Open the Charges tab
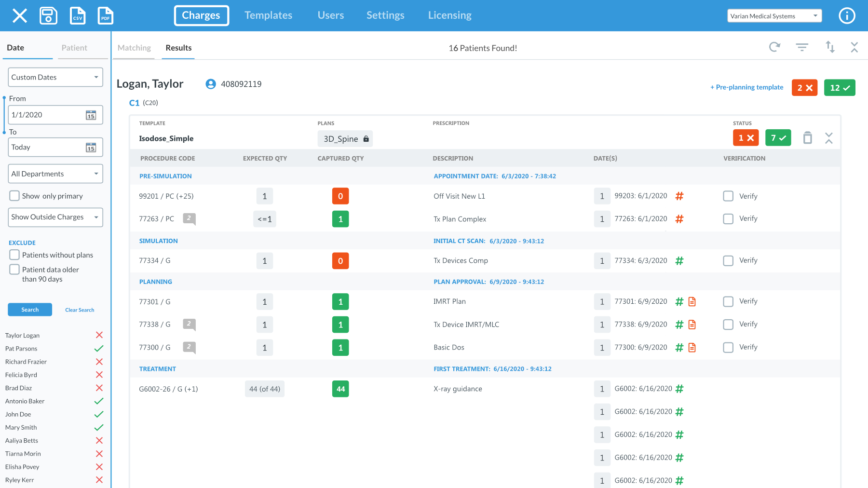868x488 pixels. (201, 15)
